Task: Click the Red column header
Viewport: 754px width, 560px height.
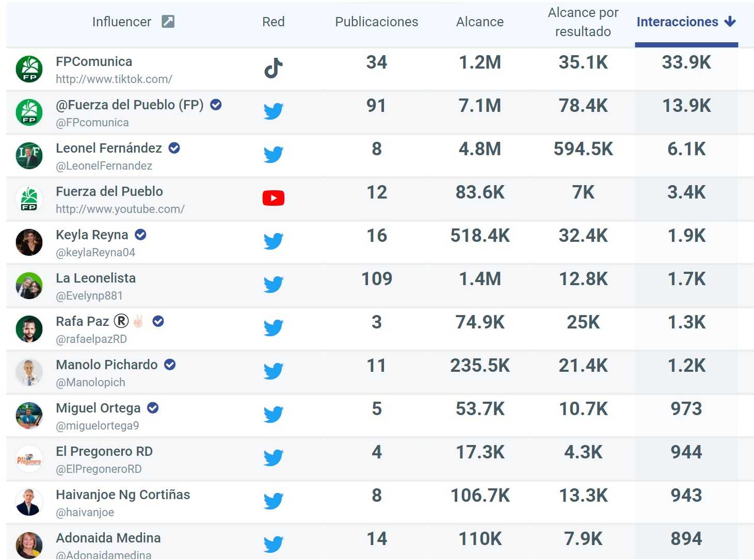Action: [x=273, y=22]
